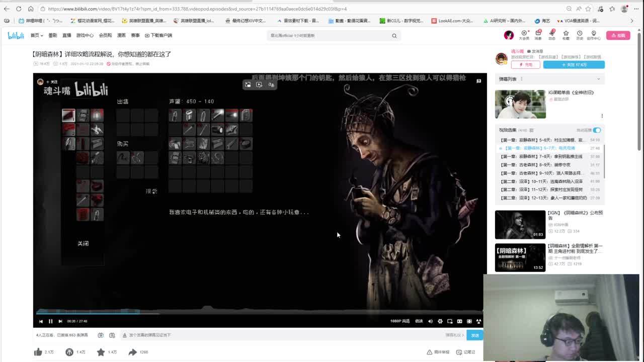Go to 直播 live section
Screen dimensions: 644x362
[x=67, y=35]
